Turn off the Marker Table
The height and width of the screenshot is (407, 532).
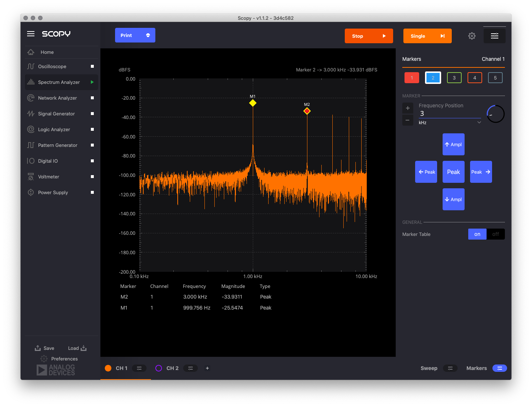[495, 234]
